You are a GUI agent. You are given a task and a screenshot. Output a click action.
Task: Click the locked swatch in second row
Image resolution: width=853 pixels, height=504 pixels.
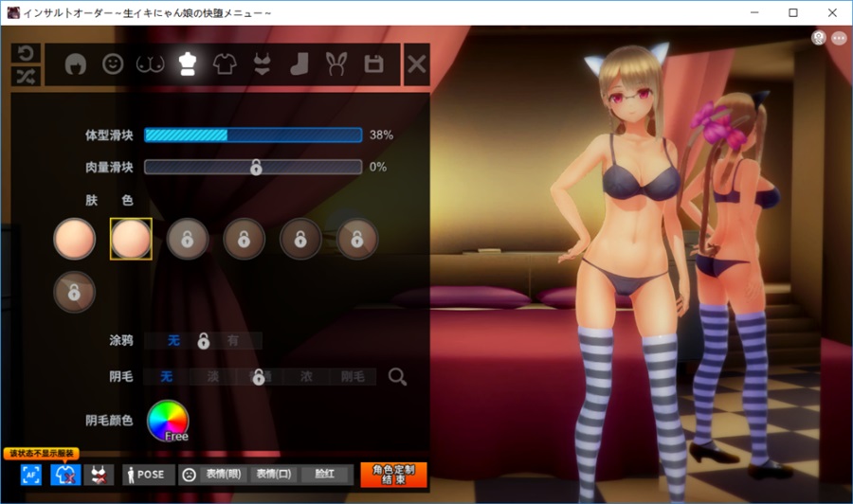[x=75, y=293]
